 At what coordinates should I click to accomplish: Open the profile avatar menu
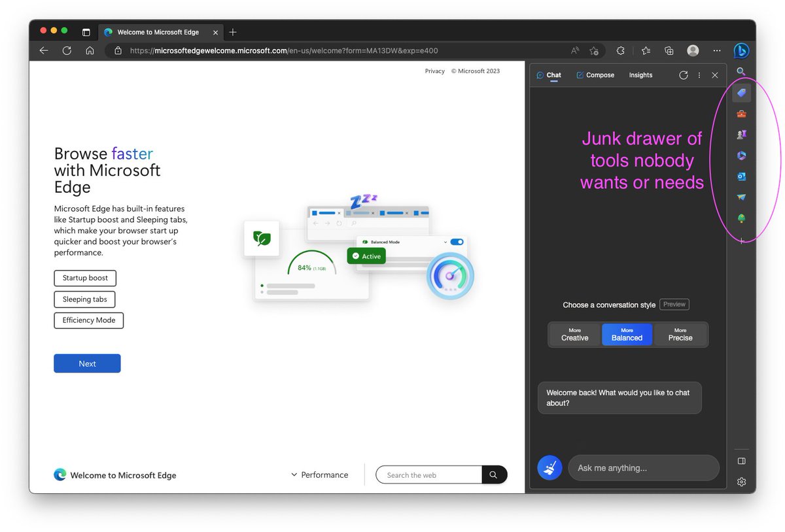(693, 50)
